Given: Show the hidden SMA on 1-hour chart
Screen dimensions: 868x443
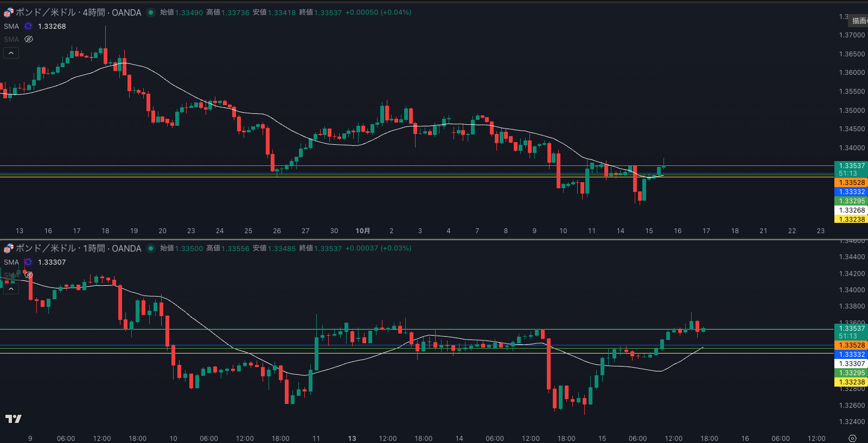Looking at the screenshot, I should (x=29, y=275).
